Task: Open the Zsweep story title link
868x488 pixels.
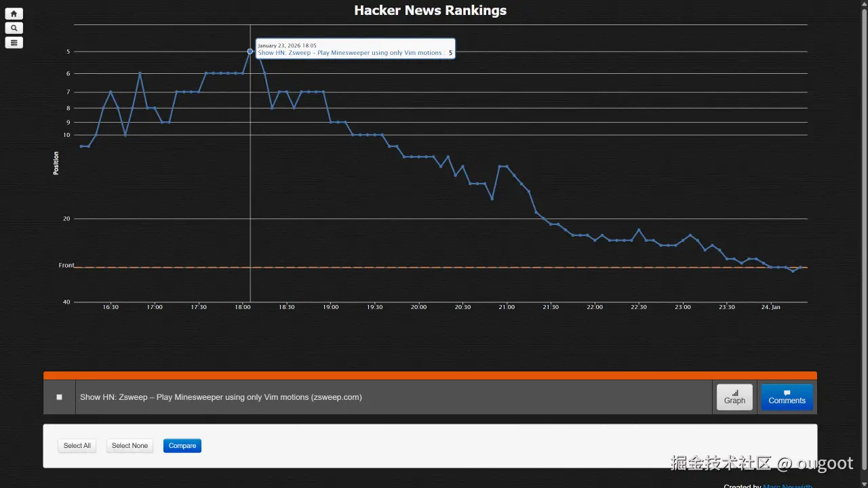Action: click(x=221, y=397)
